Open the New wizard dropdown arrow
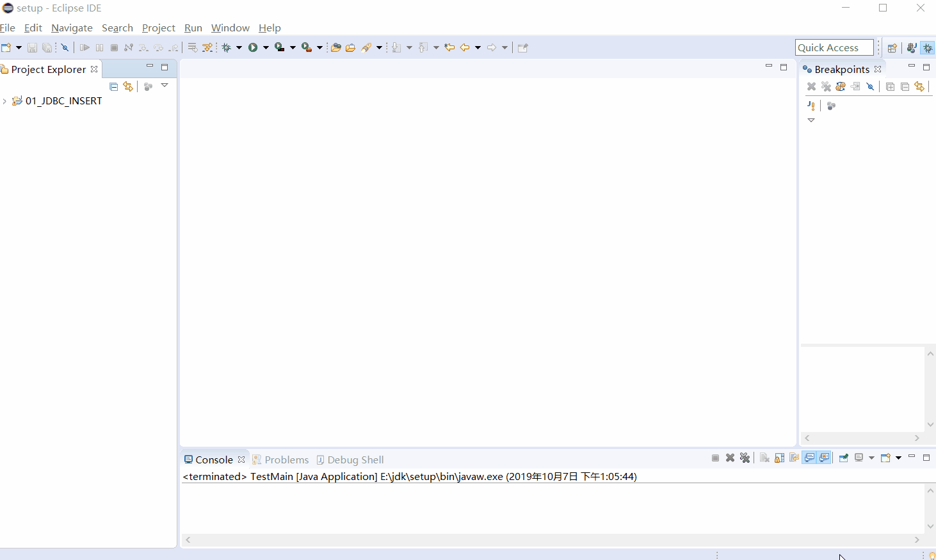Viewport: 936px width, 560px height. tap(19, 47)
